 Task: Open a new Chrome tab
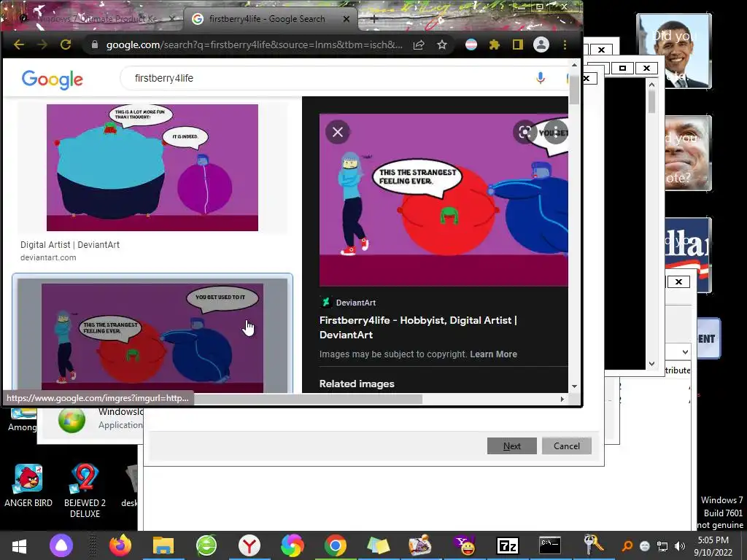point(374,19)
